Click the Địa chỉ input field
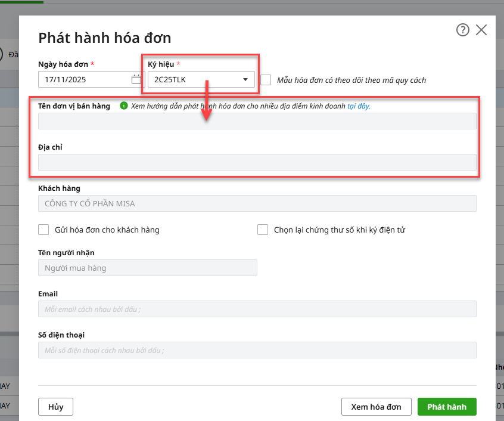 tap(257, 162)
